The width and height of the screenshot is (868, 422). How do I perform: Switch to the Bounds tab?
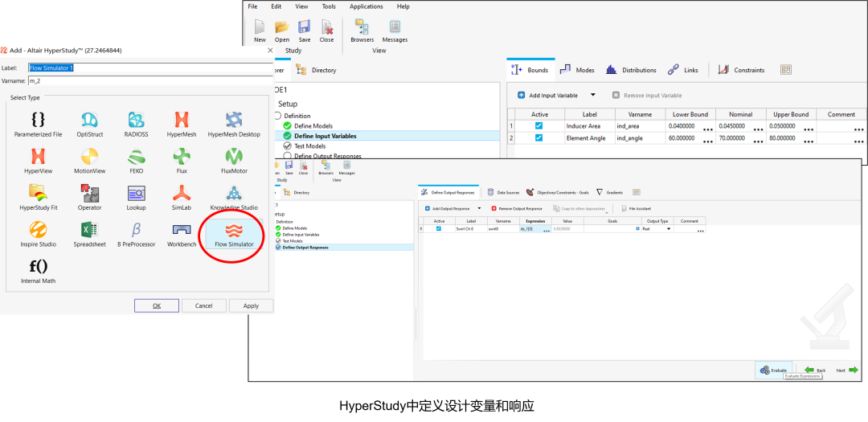click(530, 70)
